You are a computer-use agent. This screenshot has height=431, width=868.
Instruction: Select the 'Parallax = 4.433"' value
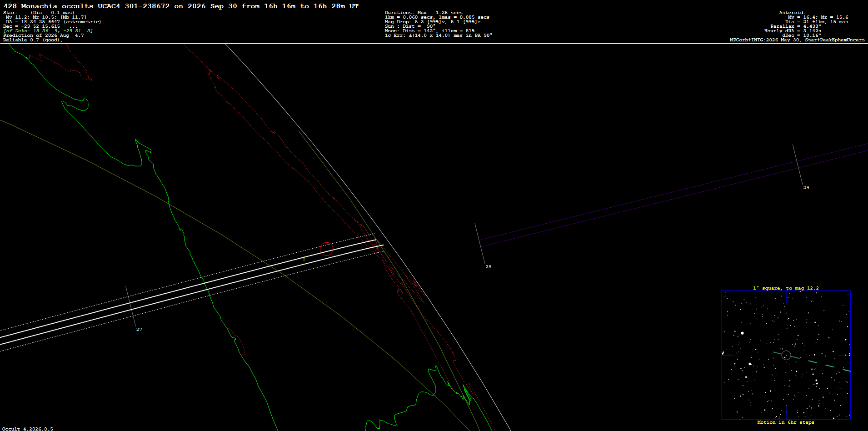point(796,26)
